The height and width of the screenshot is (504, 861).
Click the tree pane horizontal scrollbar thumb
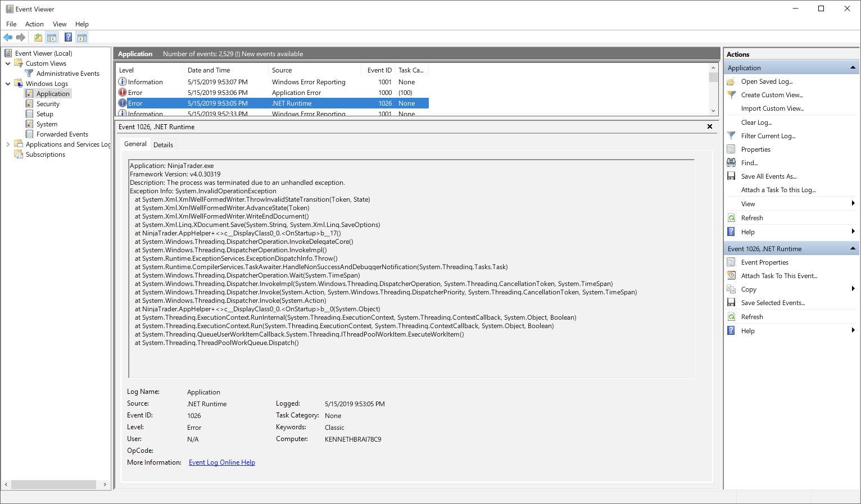point(54,484)
